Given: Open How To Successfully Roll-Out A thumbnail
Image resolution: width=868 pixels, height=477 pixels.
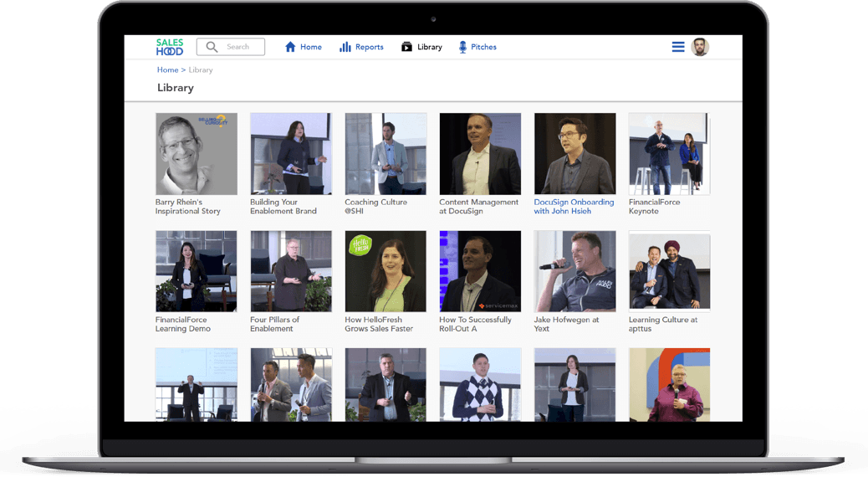Looking at the screenshot, I should [481, 271].
